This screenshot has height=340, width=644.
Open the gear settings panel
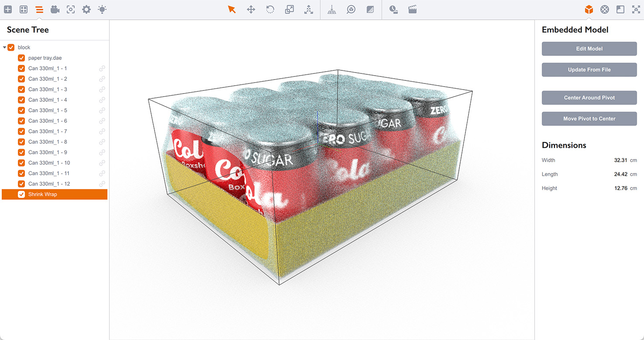tap(86, 9)
